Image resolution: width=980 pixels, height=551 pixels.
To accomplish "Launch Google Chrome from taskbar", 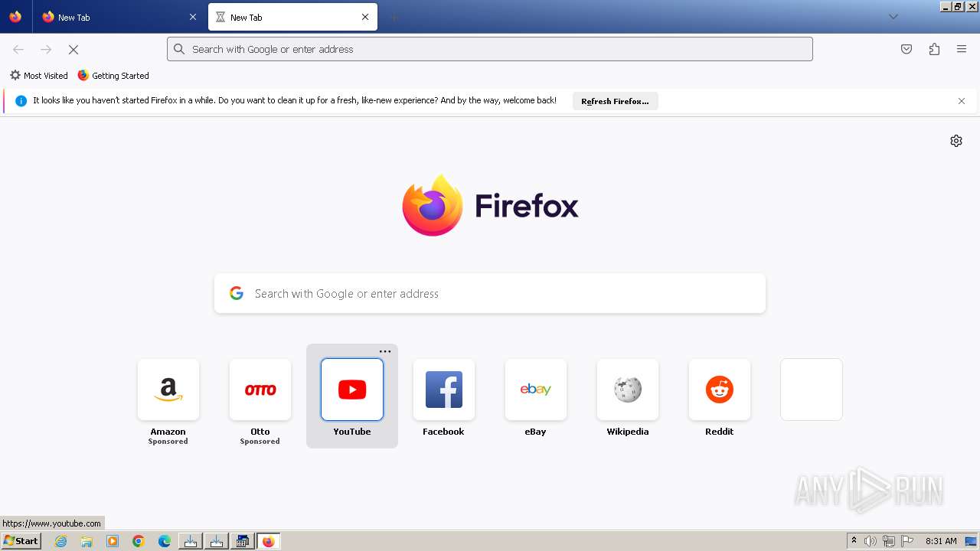I will pos(139,541).
